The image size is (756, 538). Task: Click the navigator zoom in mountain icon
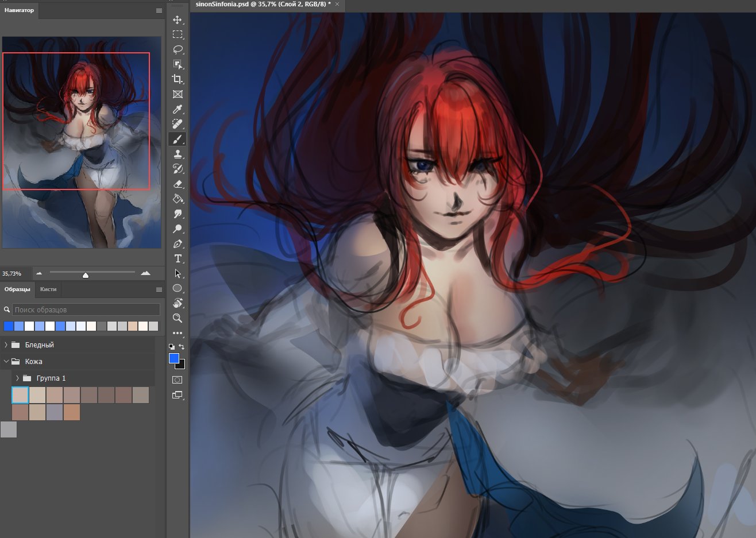(x=145, y=273)
